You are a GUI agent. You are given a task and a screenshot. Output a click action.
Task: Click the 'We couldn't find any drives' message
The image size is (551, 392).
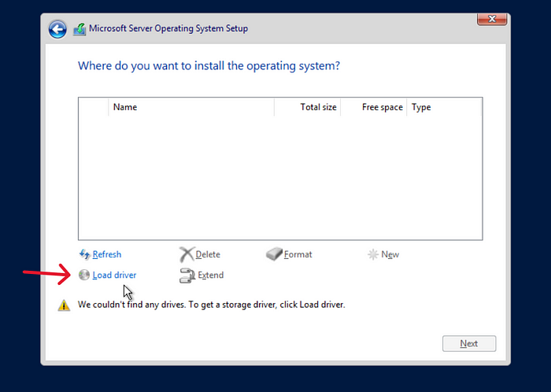click(211, 305)
